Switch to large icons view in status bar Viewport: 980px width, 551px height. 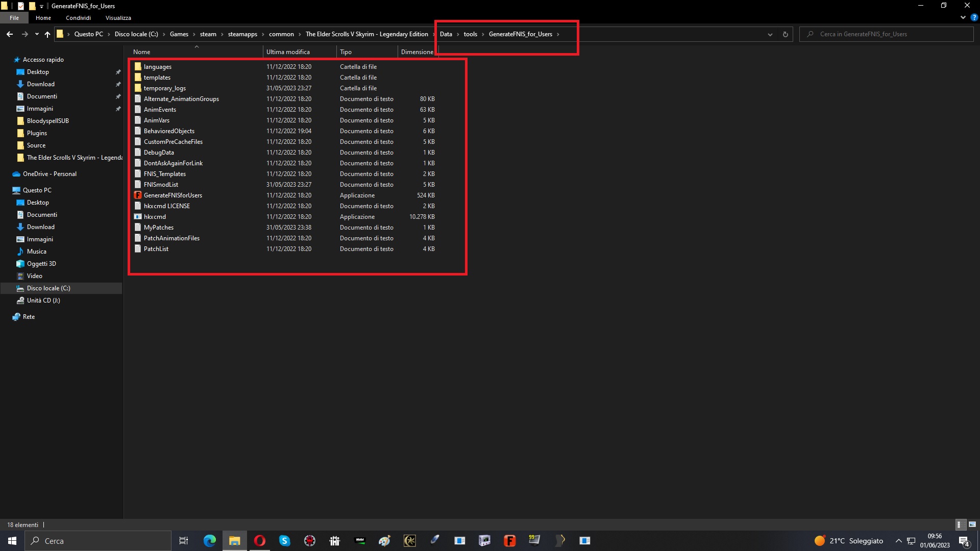[x=972, y=524]
